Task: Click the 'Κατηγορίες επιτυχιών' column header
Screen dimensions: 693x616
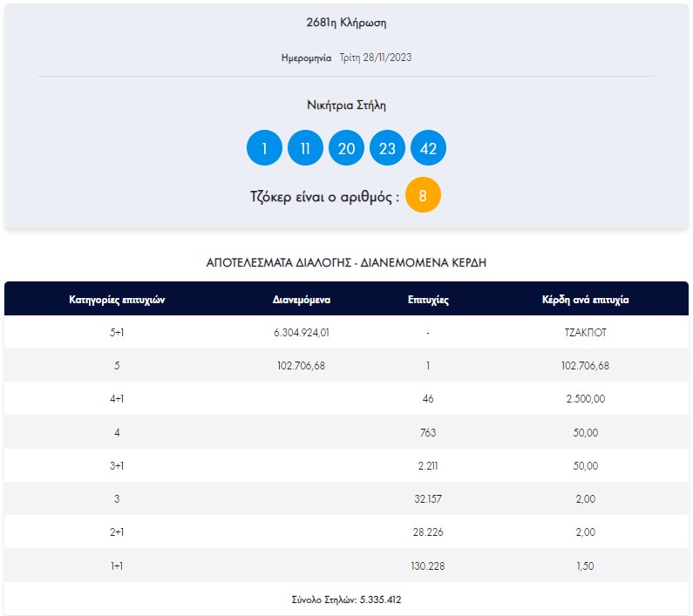Action: click(117, 299)
